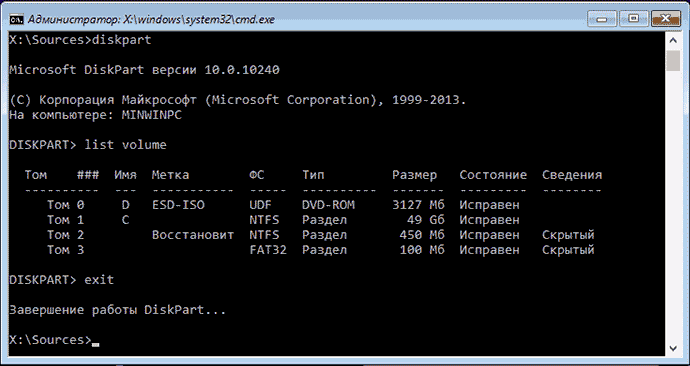Click the Восстановит label in Том 2 row
This screenshot has width=690, height=366.
(193, 235)
